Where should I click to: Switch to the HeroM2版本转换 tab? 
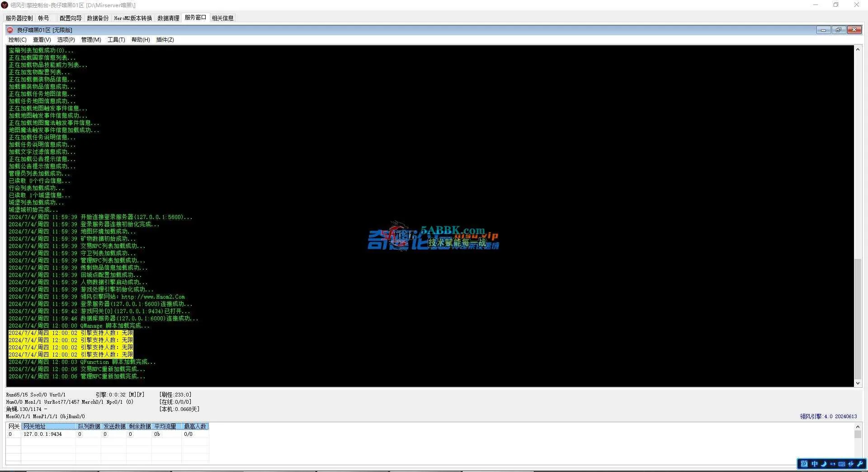(x=133, y=18)
